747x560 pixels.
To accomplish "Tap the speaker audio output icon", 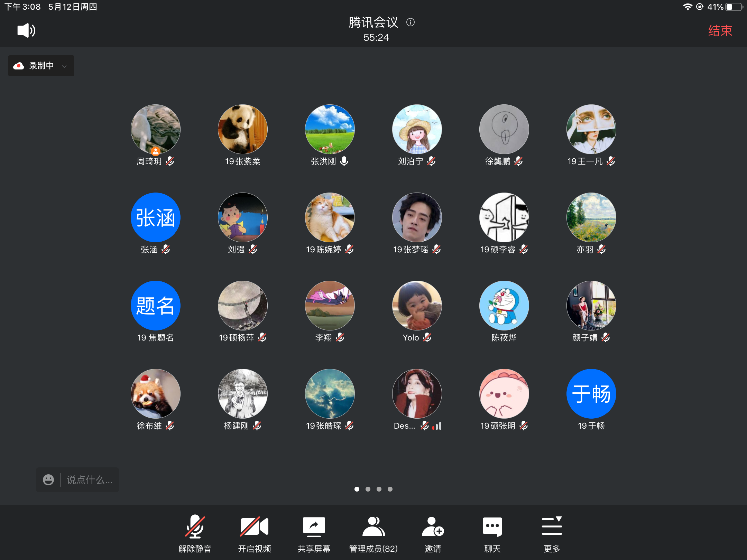I will tap(26, 30).
